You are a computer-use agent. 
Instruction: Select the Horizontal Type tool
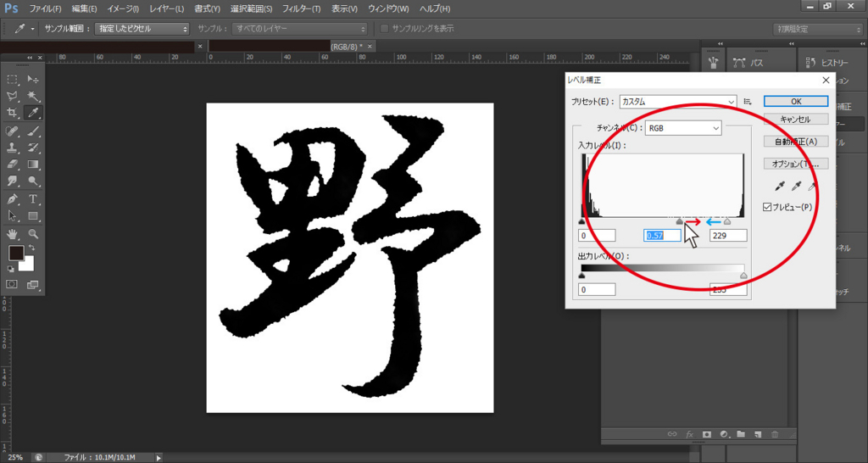click(x=33, y=198)
